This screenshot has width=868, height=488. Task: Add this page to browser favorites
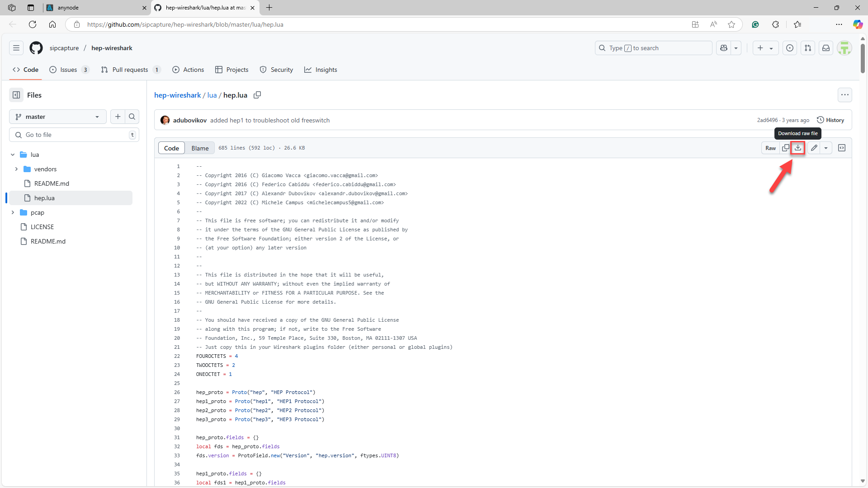click(731, 24)
